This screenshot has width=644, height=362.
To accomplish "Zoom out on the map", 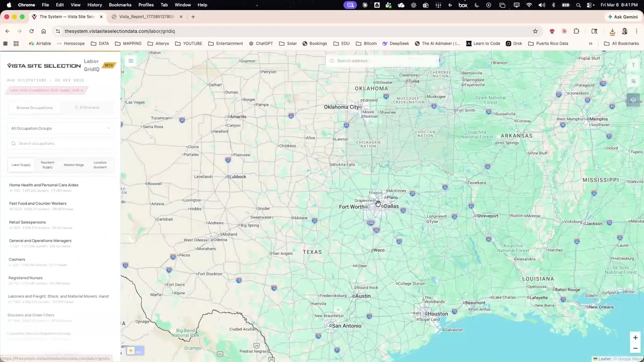I will coord(635,348).
